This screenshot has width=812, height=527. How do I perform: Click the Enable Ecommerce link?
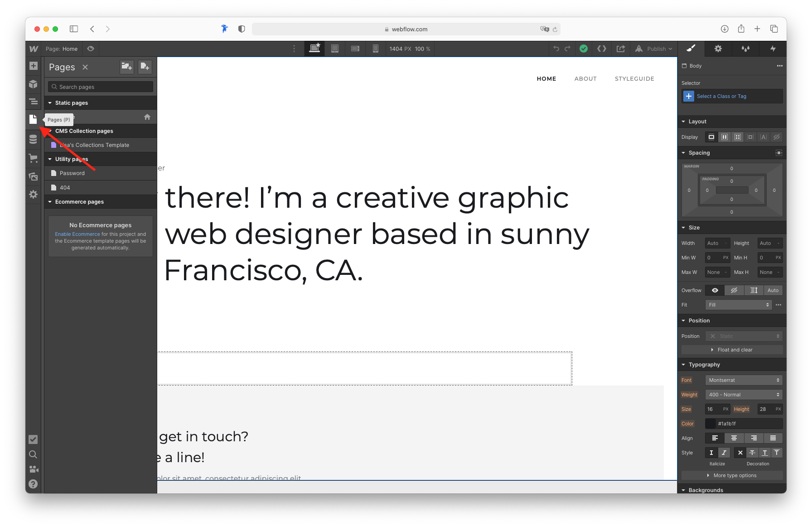tap(77, 234)
